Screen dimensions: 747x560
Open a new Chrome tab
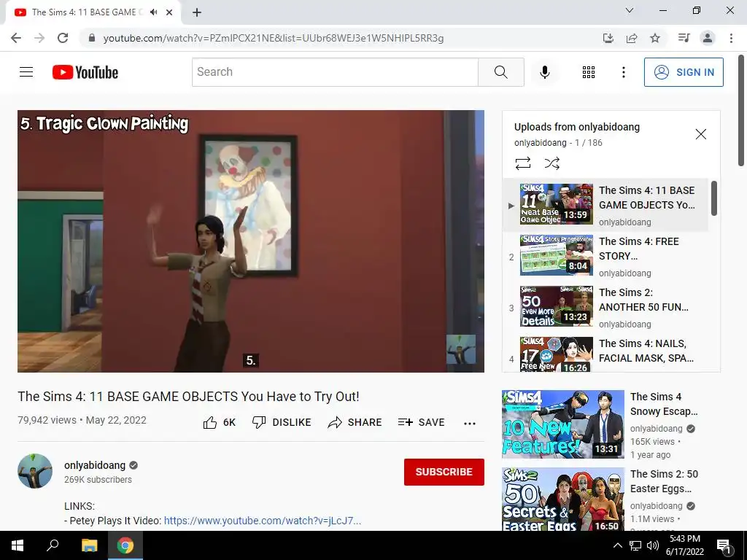click(197, 12)
